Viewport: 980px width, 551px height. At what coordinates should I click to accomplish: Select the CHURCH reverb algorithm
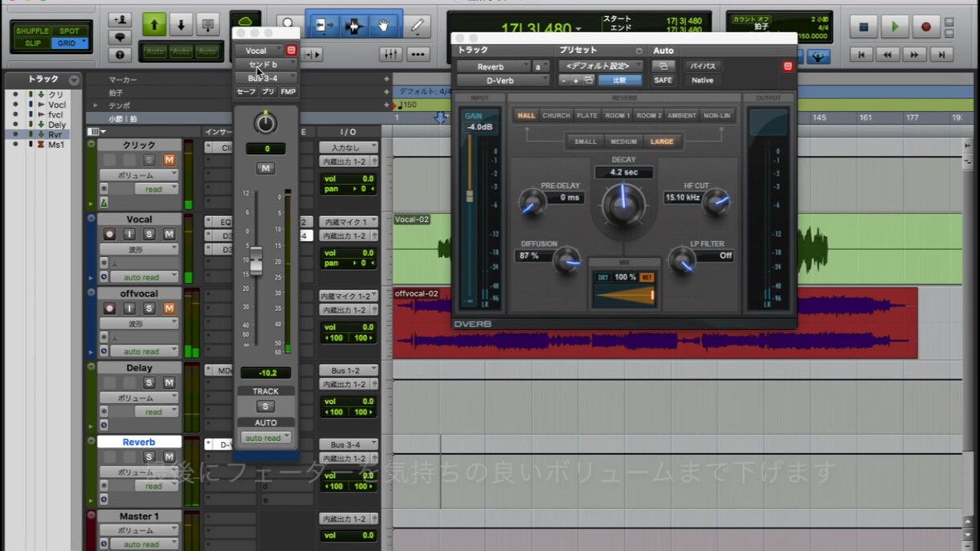point(556,116)
